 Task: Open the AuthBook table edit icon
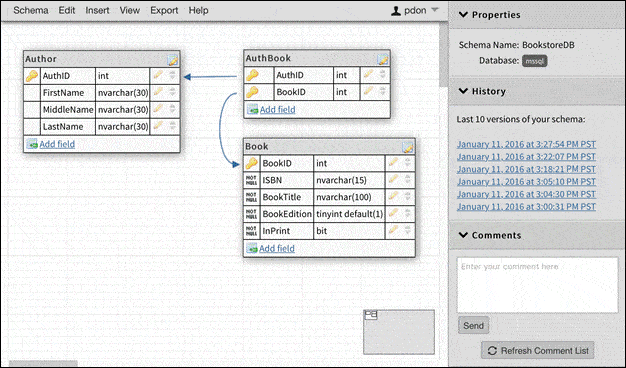tap(382, 59)
